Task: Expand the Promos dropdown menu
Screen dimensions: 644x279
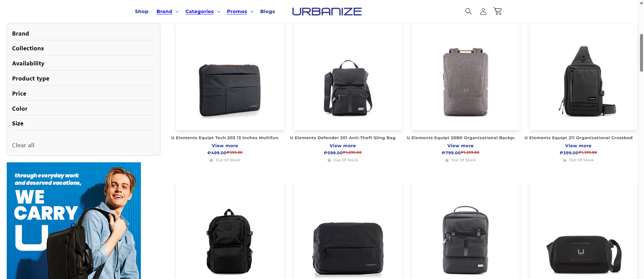Action: coord(240,11)
